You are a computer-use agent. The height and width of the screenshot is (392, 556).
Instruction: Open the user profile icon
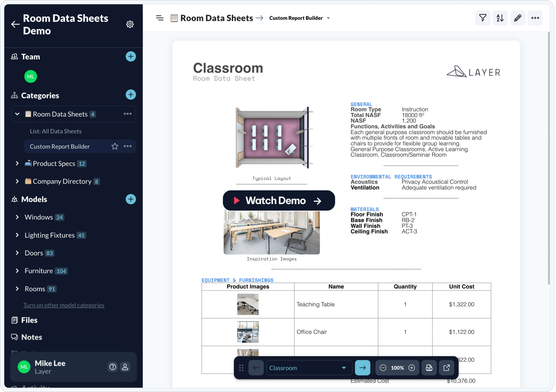(125, 367)
